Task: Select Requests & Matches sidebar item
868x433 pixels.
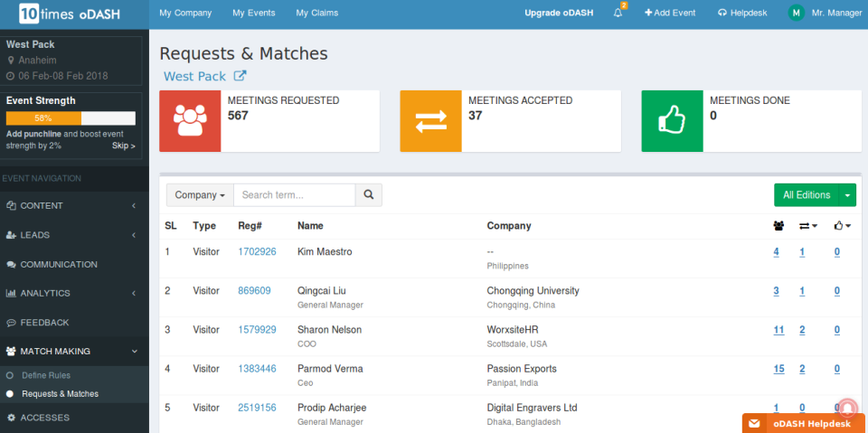Action: point(60,394)
